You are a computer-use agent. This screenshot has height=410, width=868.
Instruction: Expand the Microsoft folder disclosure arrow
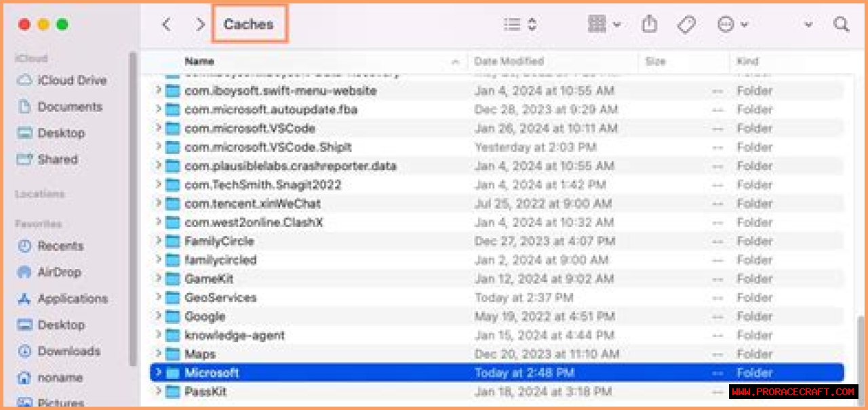coord(159,373)
